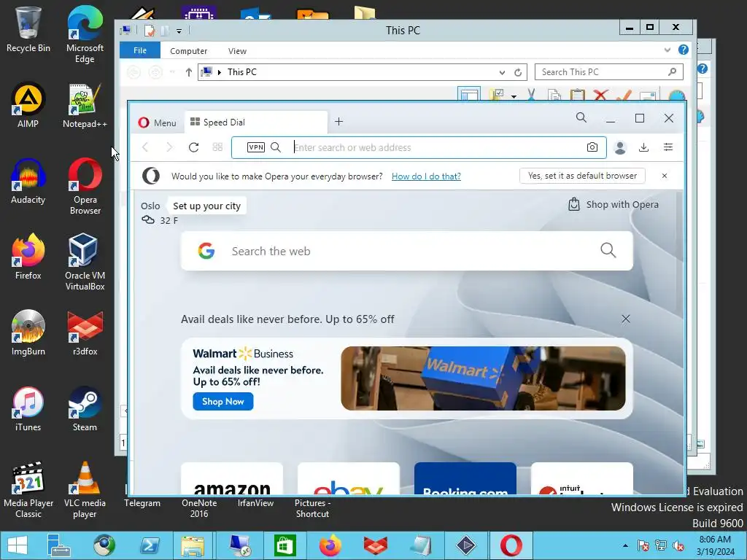Screen dimensions: 747x560
Task: Open the File tab in This PC
Action: tap(140, 50)
